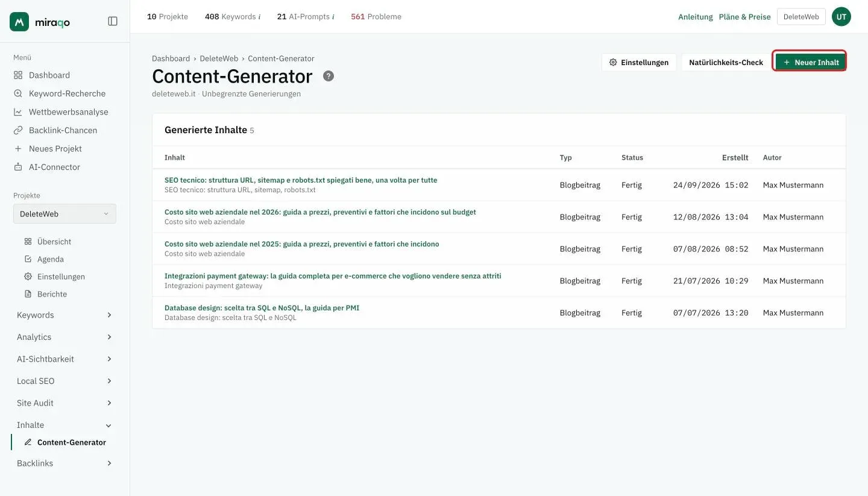Expand the Backlinks sidebar section
The height and width of the screenshot is (496, 868).
coord(64,463)
